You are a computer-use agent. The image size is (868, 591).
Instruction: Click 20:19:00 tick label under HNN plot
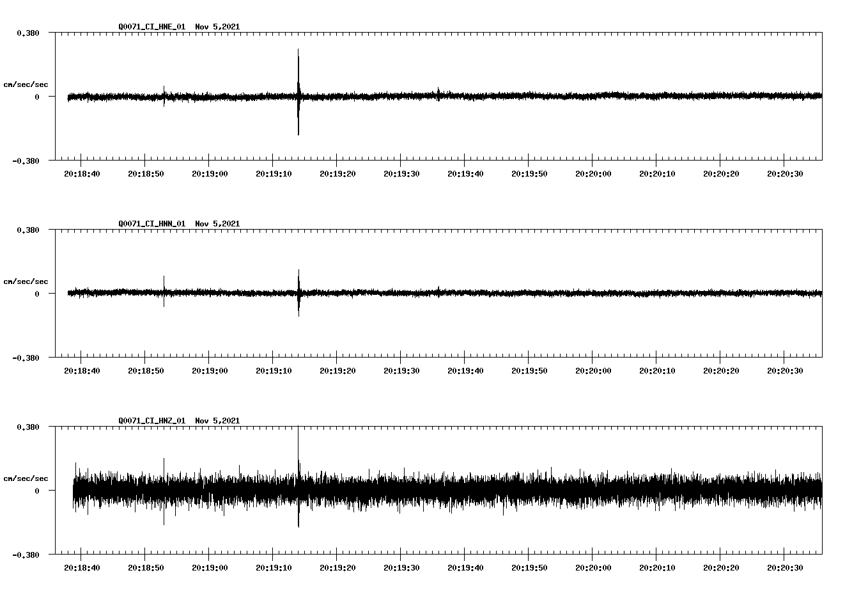click(x=210, y=370)
